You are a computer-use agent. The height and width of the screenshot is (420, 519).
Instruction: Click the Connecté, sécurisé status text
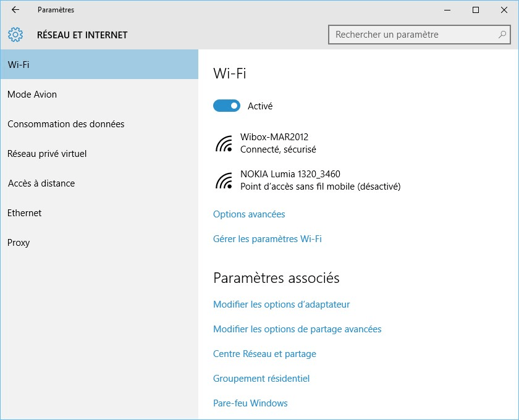point(278,149)
